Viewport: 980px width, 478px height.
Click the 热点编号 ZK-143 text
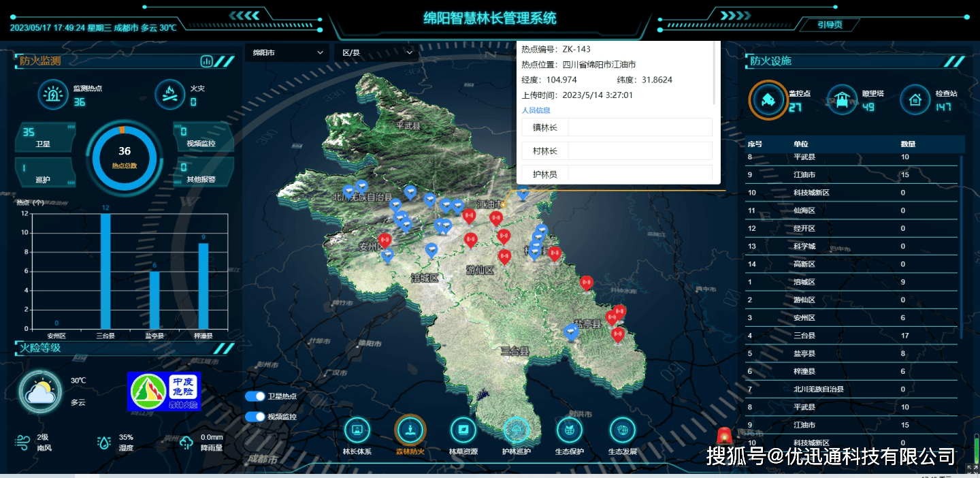[x=556, y=49]
